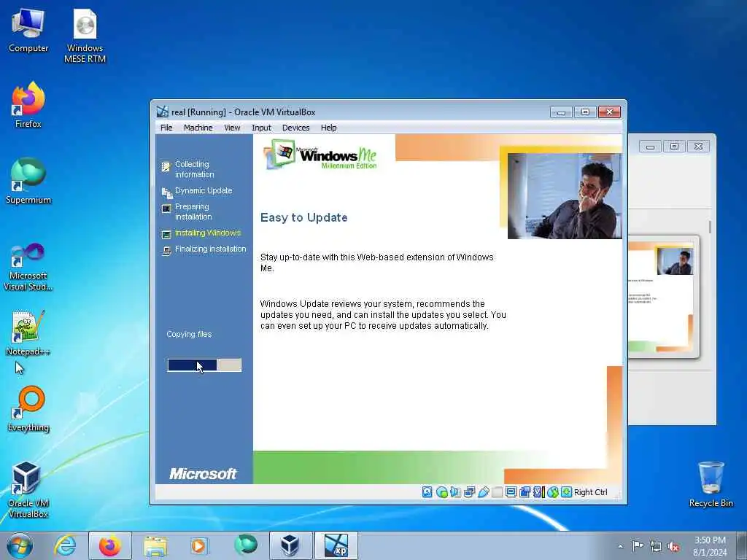Click the Preparing installation setup step
747x560 pixels.
(x=187, y=211)
